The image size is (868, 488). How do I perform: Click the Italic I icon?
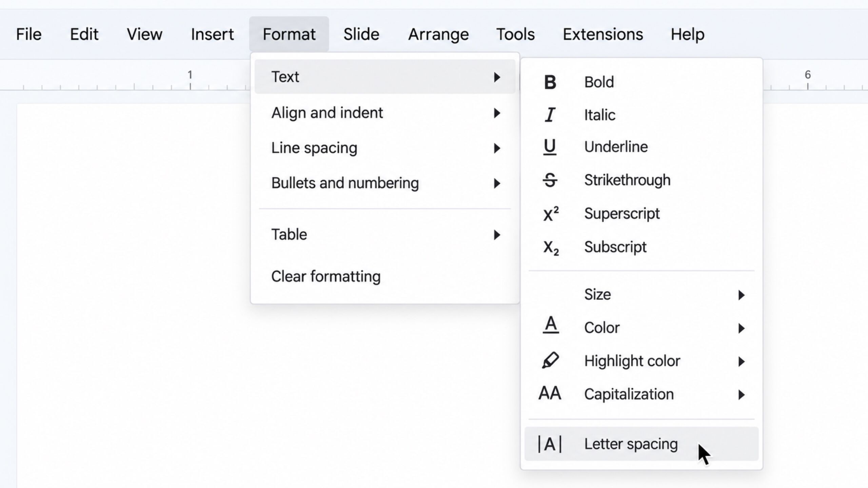pyautogui.click(x=550, y=115)
